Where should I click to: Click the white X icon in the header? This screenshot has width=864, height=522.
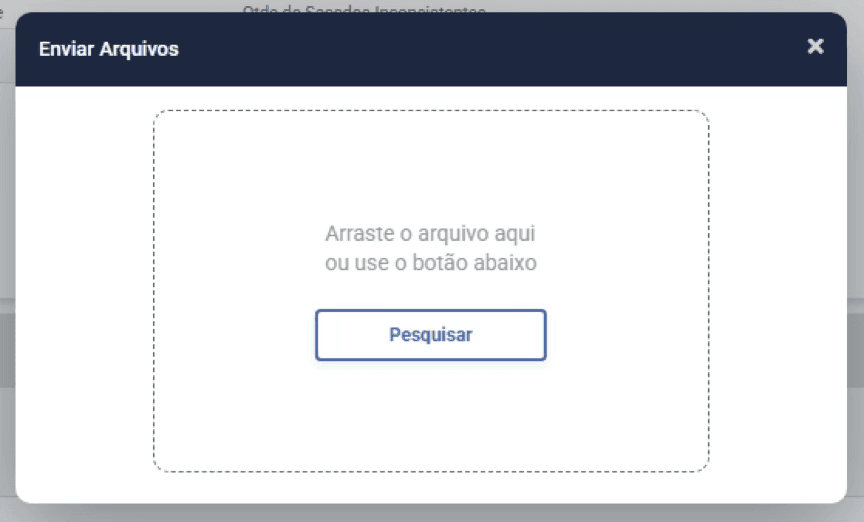815,46
